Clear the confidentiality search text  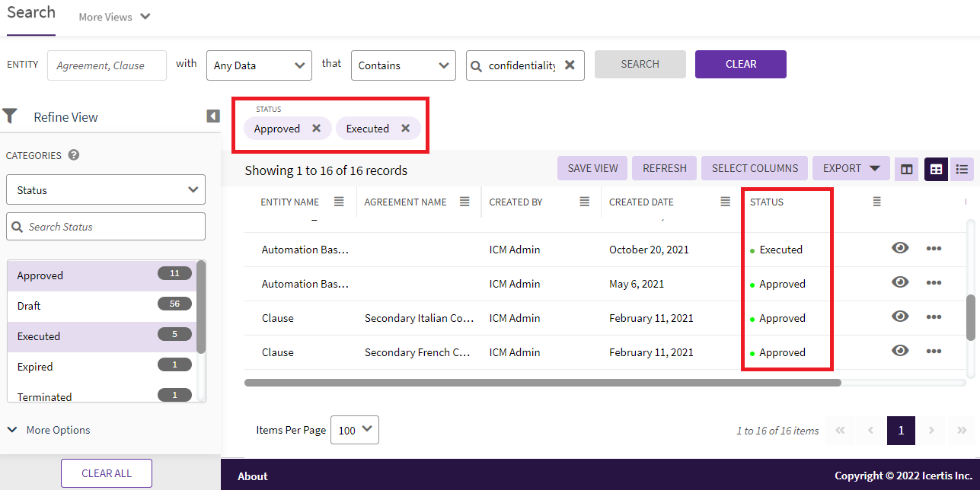click(x=570, y=65)
